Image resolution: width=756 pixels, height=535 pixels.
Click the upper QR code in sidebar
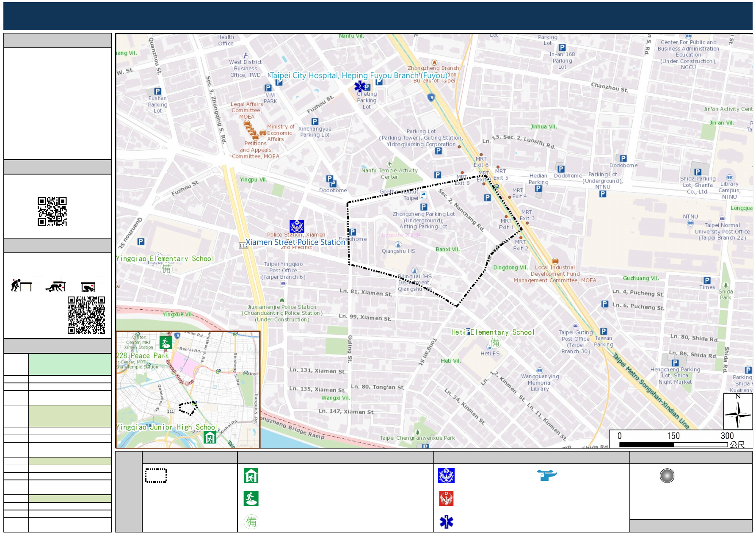tap(52, 211)
